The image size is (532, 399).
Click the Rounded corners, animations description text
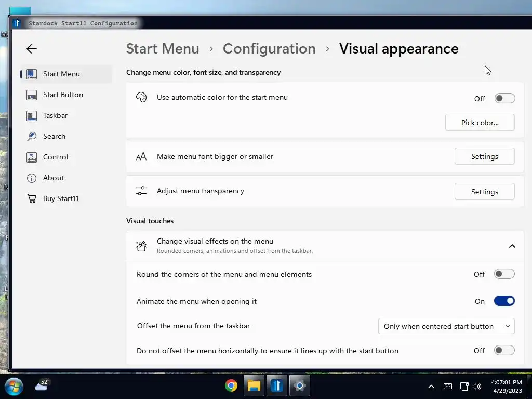[235, 251]
